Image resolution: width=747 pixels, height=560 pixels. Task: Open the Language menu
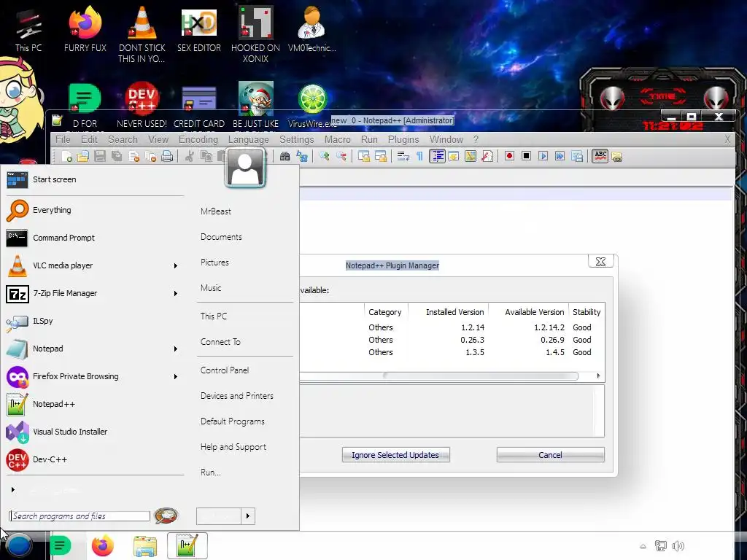point(248,139)
